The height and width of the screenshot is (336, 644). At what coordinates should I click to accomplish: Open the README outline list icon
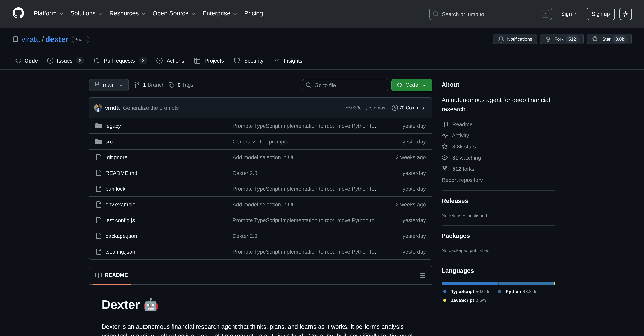(x=422, y=275)
